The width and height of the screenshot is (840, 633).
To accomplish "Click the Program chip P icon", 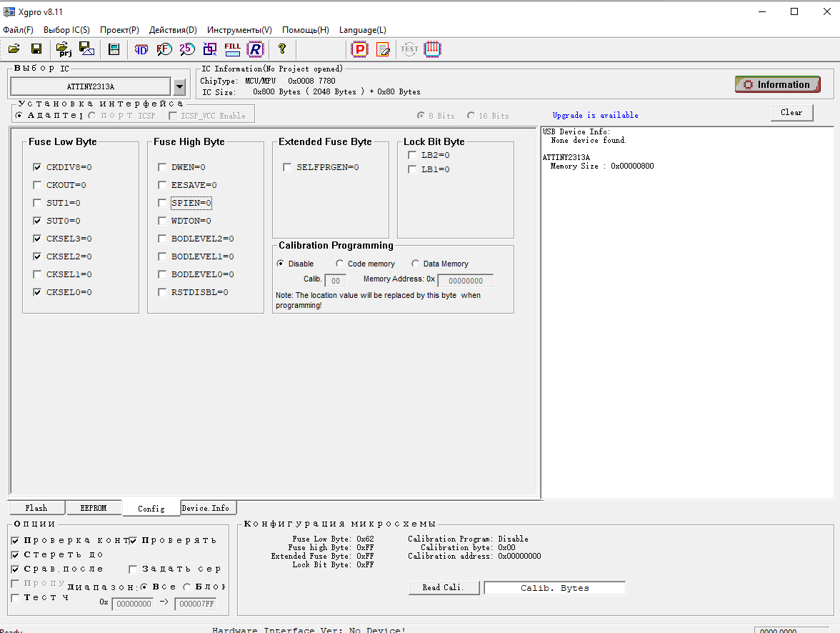I will [x=360, y=49].
